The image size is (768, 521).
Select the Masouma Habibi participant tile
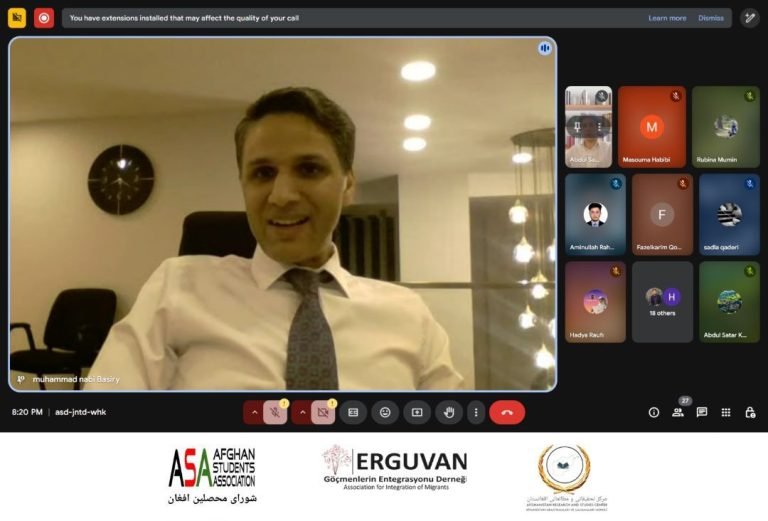652,127
